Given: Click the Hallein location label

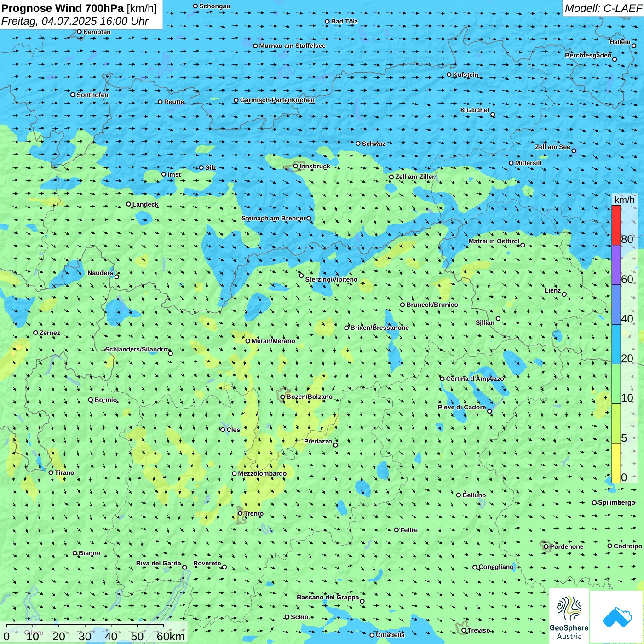Looking at the screenshot, I should [x=620, y=42].
